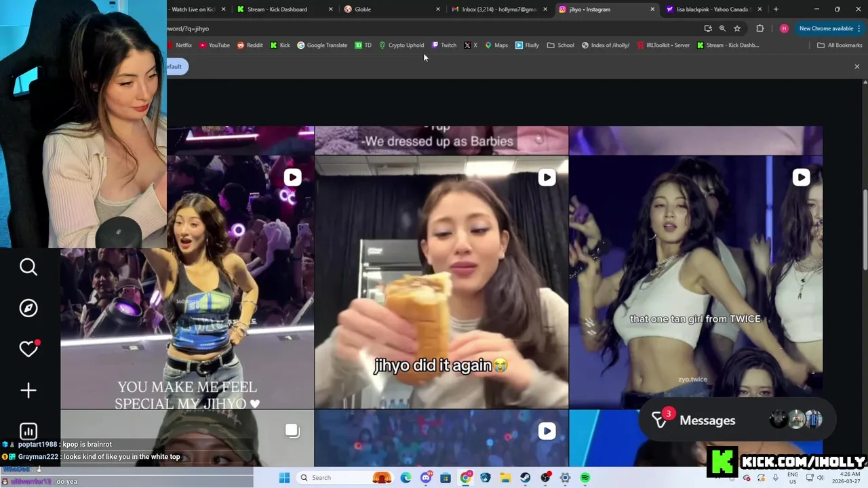Expand the School bookmarks folder
Image resolution: width=868 pixels, height=488 pixels.
[x=561, y=45]
